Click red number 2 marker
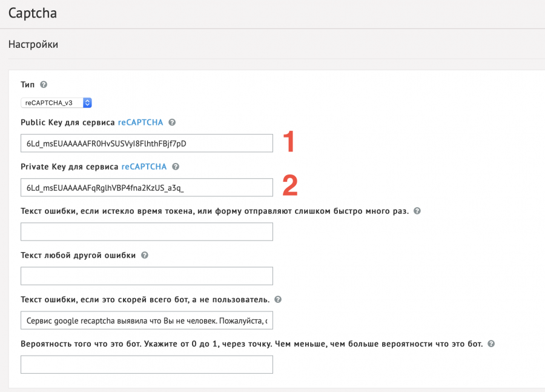The image size is (545, 392). pos(291,186)
